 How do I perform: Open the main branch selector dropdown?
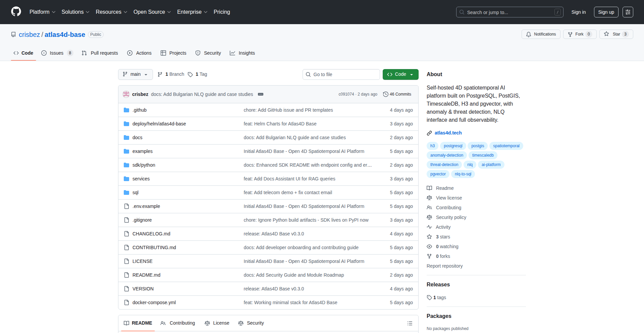136,74
